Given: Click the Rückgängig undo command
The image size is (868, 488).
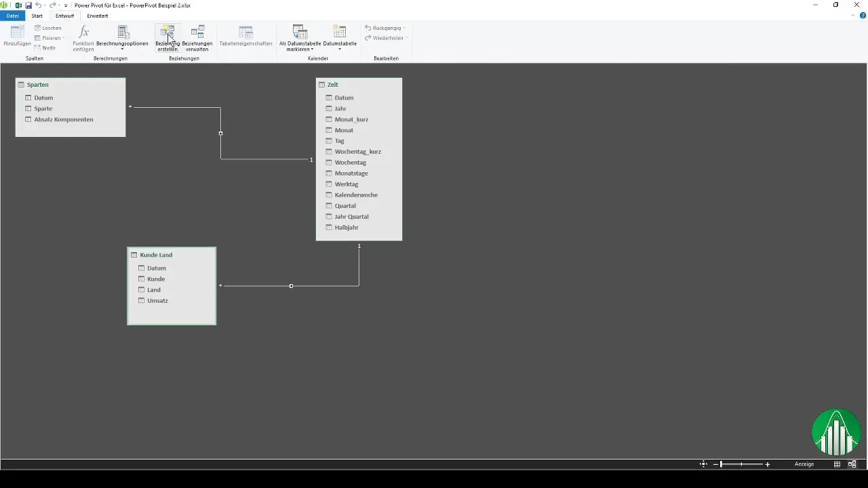Looking at the screenshot, I should [x=384, y=28].
